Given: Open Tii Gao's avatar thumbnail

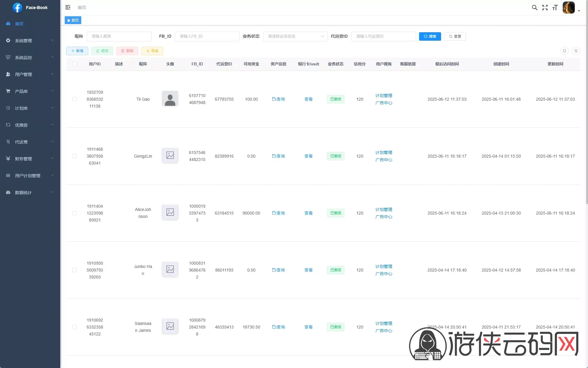Looking at the screenshot, I should [170, 99].
